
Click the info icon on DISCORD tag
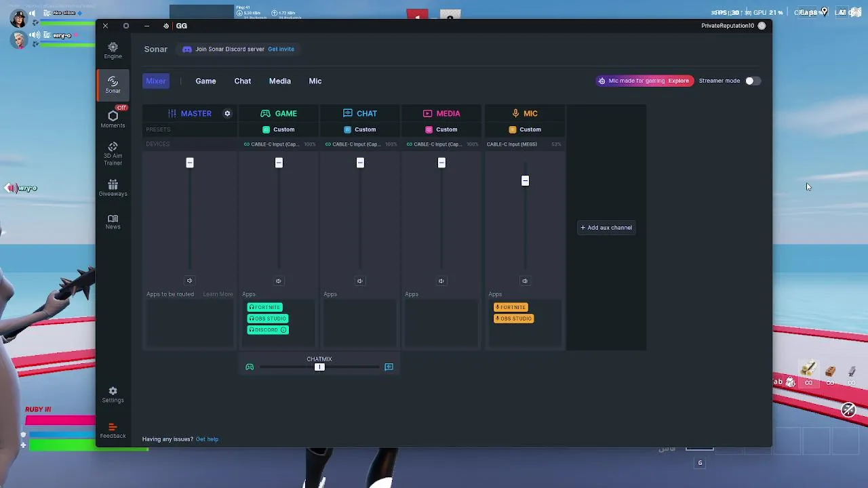[x=283, y=330]
